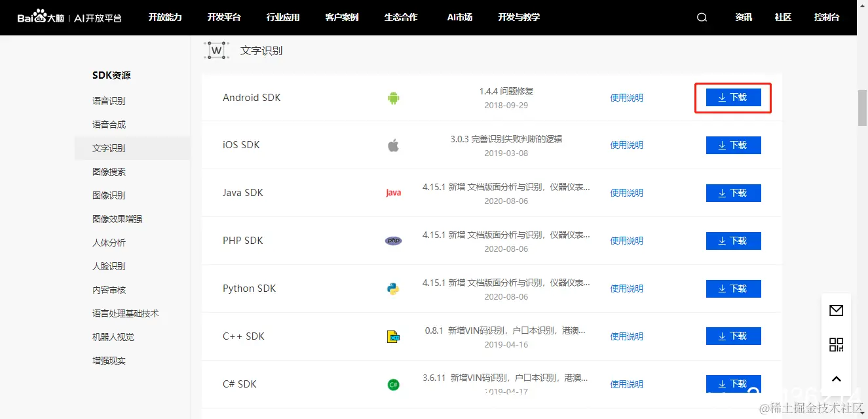This screenshot has height=419, width=868.
Task: Download the Java SDK
Action: tap(734, 193)
